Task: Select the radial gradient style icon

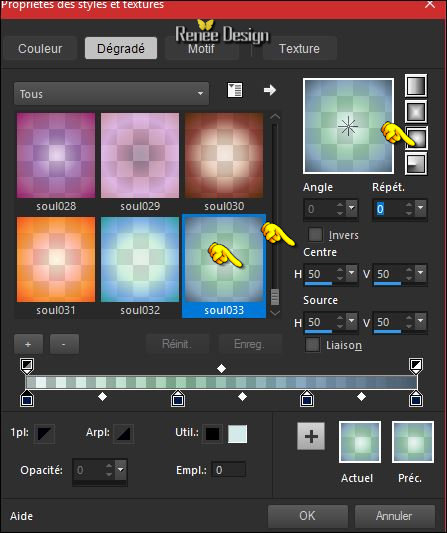Action: 416,163
